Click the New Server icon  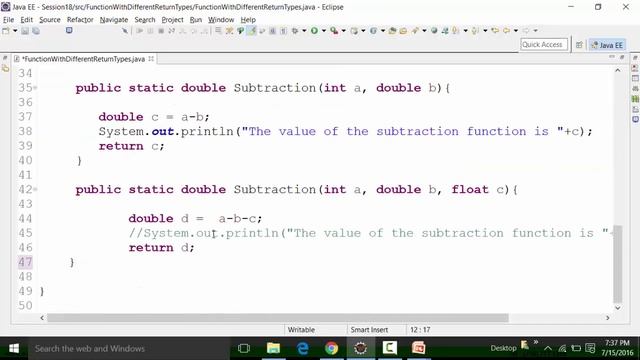[354, 31]
